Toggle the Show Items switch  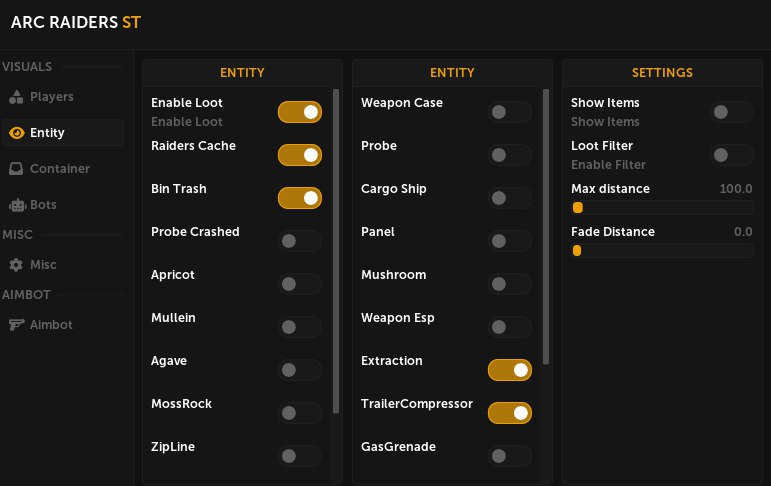[x=732, y=112]
